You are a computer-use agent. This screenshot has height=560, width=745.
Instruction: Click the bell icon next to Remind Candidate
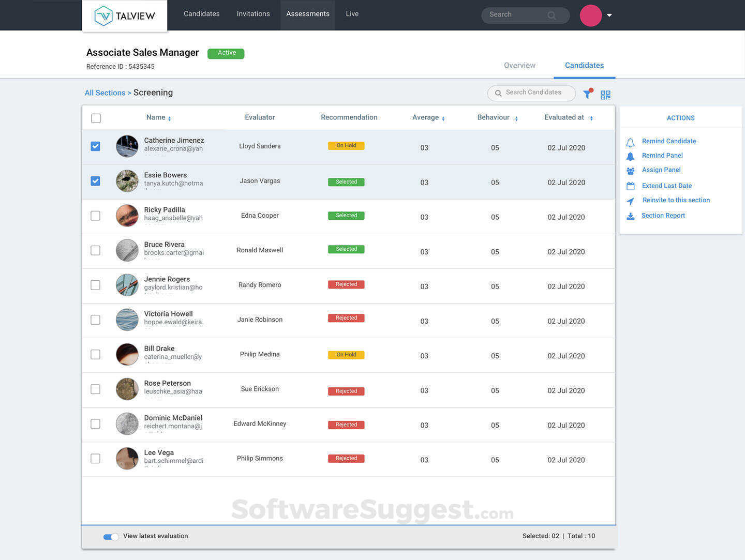click(x=630, y=141)
